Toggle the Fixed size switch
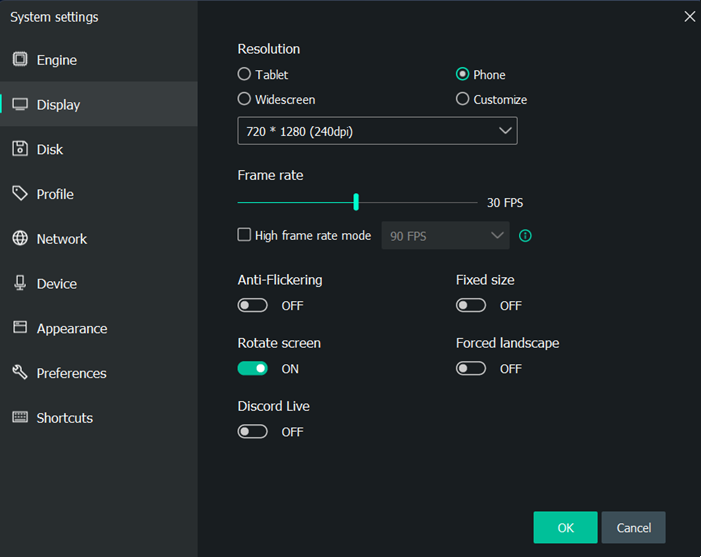Image resolution: width=701 pixels, height=557 pixels. [x=471, y=305]
